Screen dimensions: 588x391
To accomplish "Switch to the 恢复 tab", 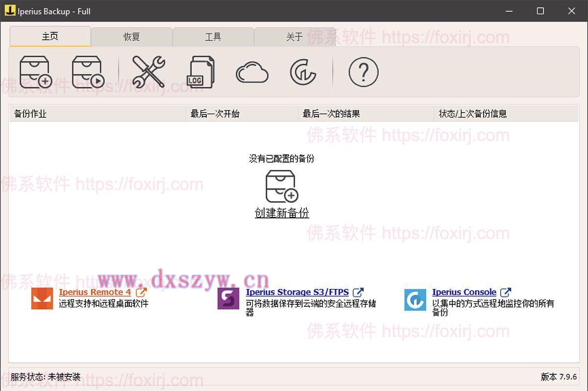I will 132,37.
